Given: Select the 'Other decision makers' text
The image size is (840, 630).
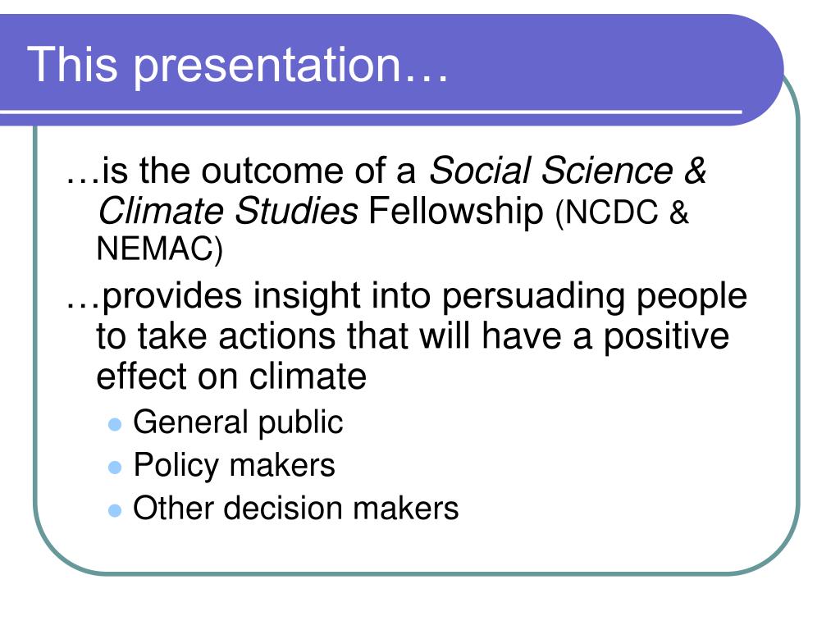Looking at the screenshot, I should (295, 508).
